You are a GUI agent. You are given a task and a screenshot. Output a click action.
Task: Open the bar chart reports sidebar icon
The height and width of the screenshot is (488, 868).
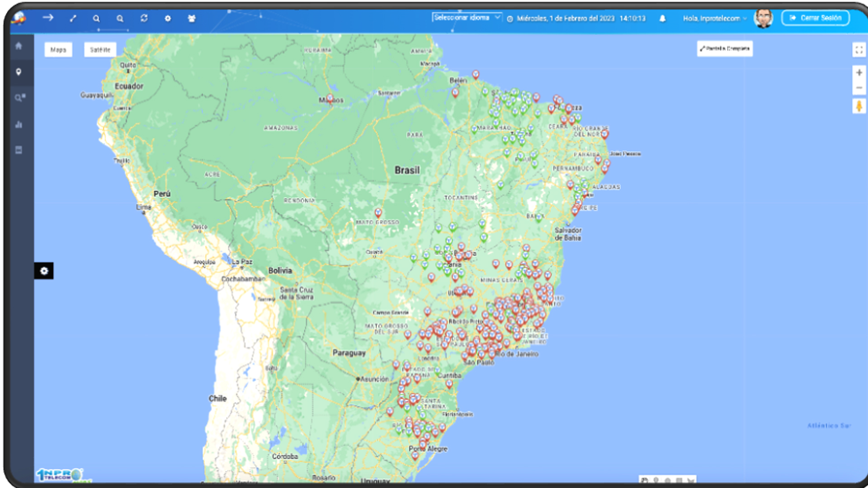[19, 124]
